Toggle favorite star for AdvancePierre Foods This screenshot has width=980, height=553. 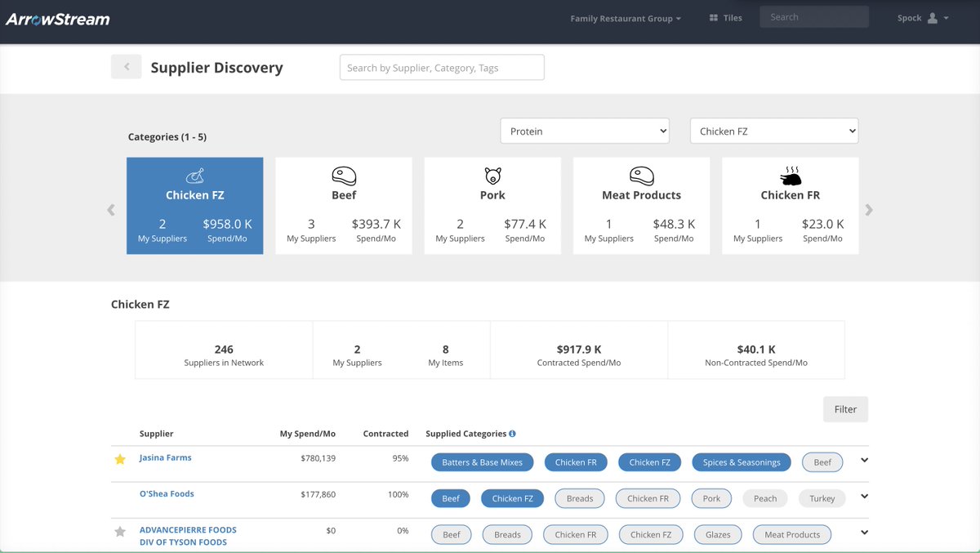[120, 532]
